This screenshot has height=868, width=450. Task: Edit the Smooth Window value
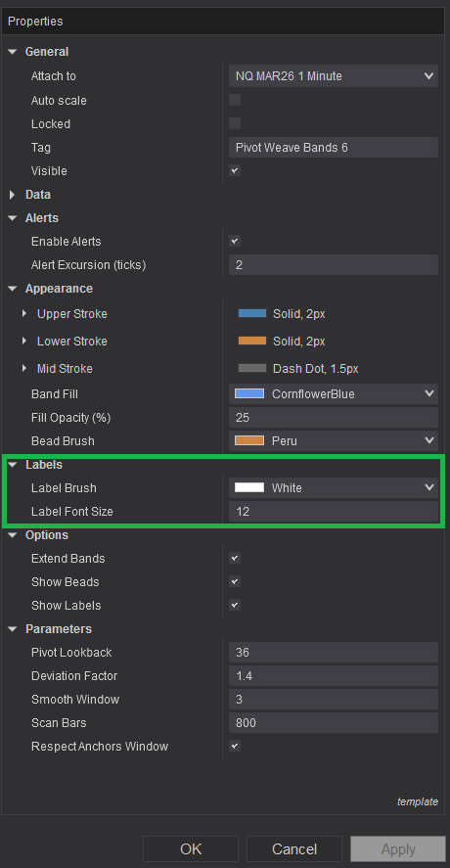pos(334,699)
